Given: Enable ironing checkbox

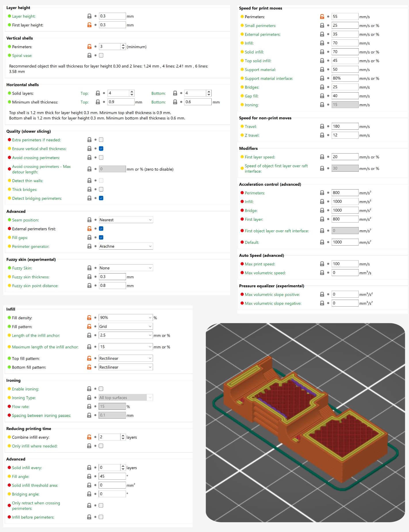Looking at the screenshot, I should point(101,389).
